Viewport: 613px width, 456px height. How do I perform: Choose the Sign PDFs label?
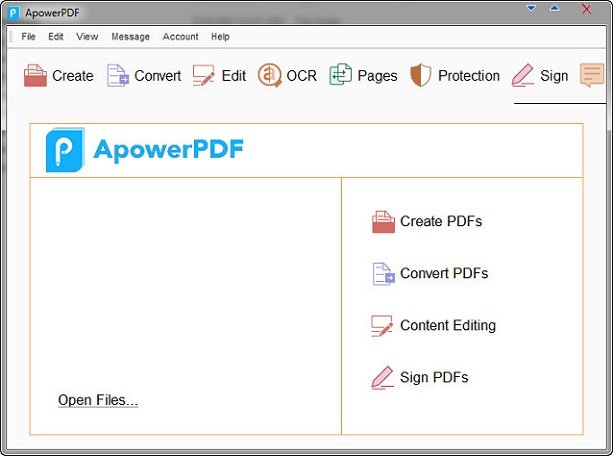(x=434, y=377)
